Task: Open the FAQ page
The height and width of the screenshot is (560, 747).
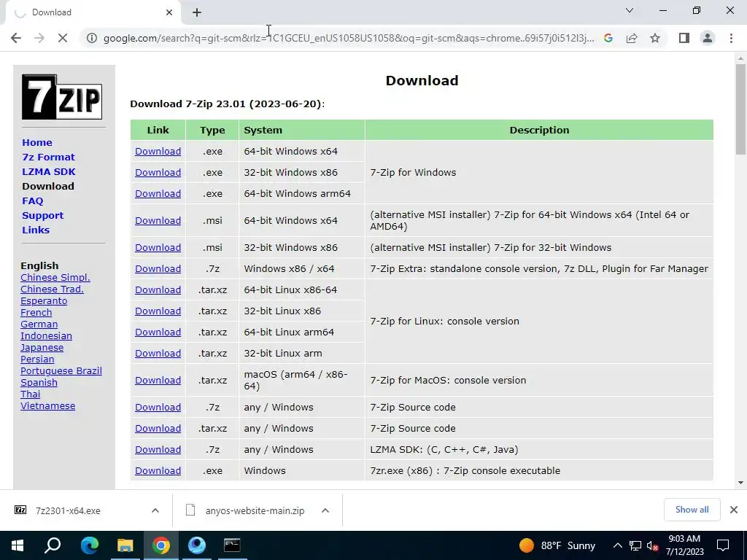Action: [x=32, y=201]
